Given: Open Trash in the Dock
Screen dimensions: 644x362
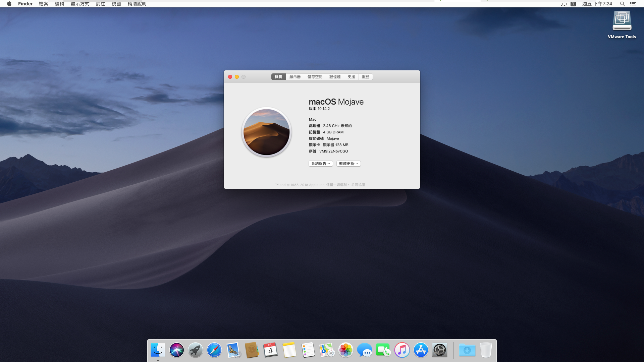Looking at the screenshot, I should point(486,350).
